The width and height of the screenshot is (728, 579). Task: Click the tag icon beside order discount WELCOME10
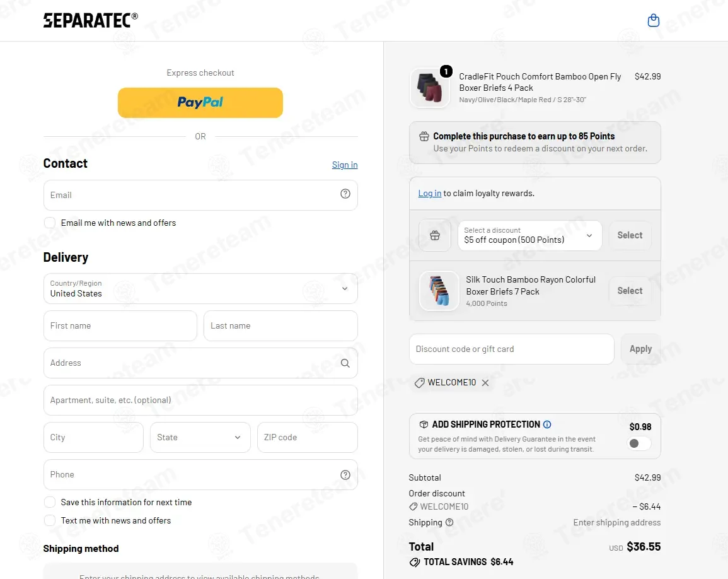click(413, 506)
